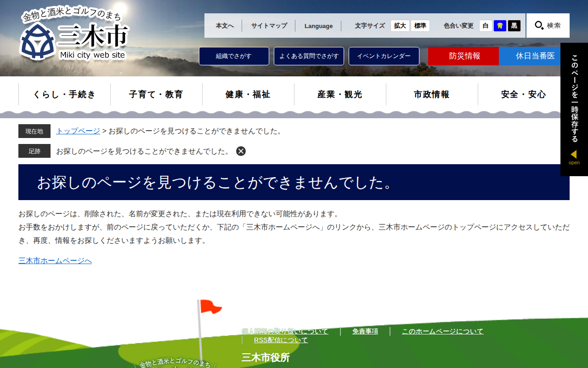Screen dimensions: 588x368
Task: Click the 現在地 breadcrumb label
Action: point(34,131)
